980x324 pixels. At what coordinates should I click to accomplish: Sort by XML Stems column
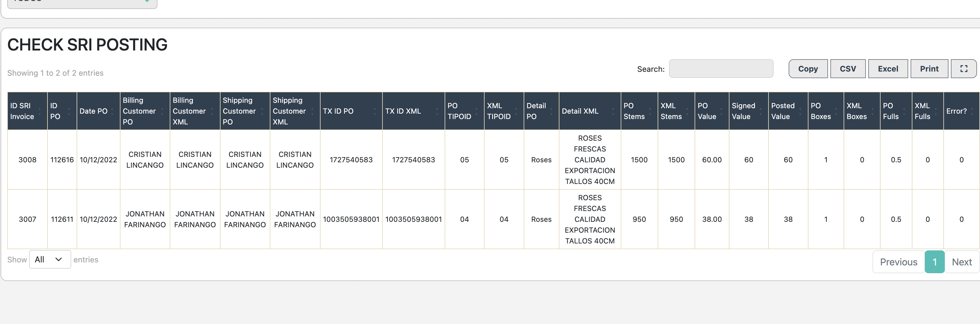(x=676, y=111)
